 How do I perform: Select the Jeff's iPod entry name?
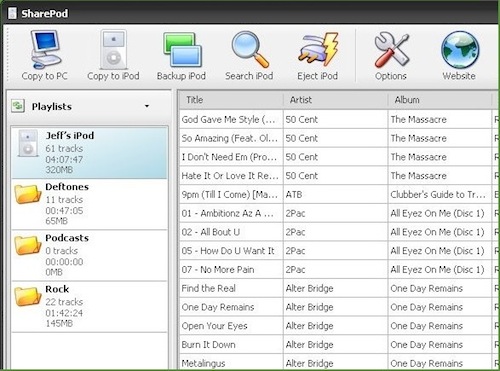[70, 135]
